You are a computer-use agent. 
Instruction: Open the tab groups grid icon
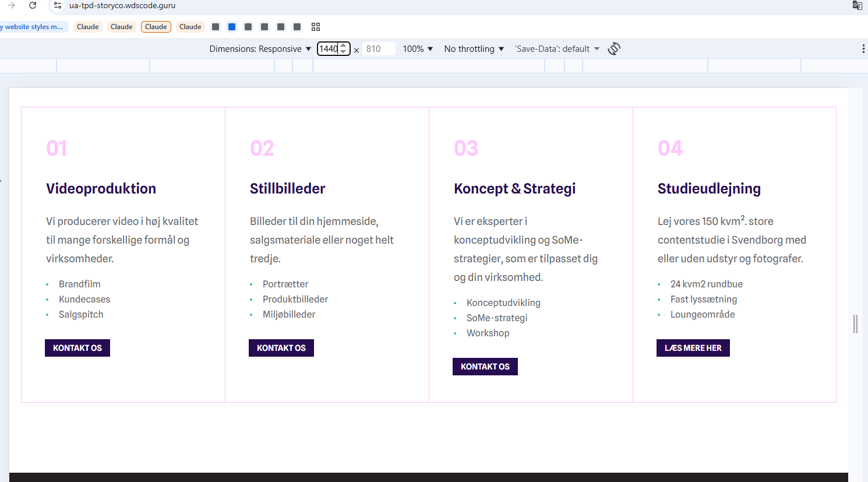(x=316, y=27)
